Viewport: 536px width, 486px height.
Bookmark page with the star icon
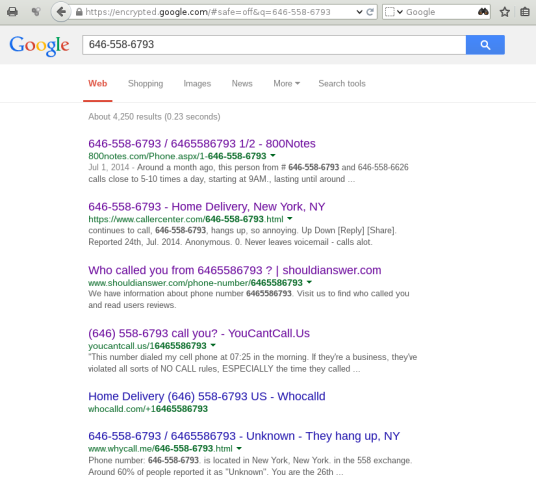pyautogui.click(x=505, y=12)
